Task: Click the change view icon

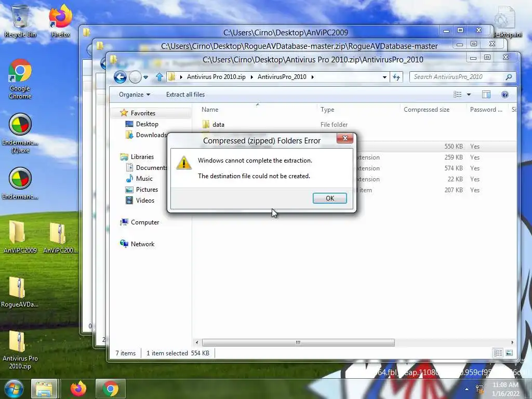Action: coord(457,95)
